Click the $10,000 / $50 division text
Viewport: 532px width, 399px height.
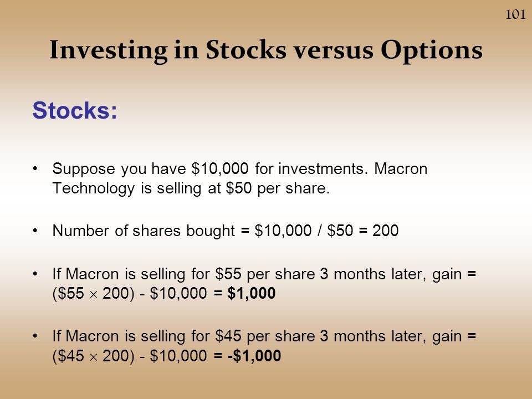304,231
